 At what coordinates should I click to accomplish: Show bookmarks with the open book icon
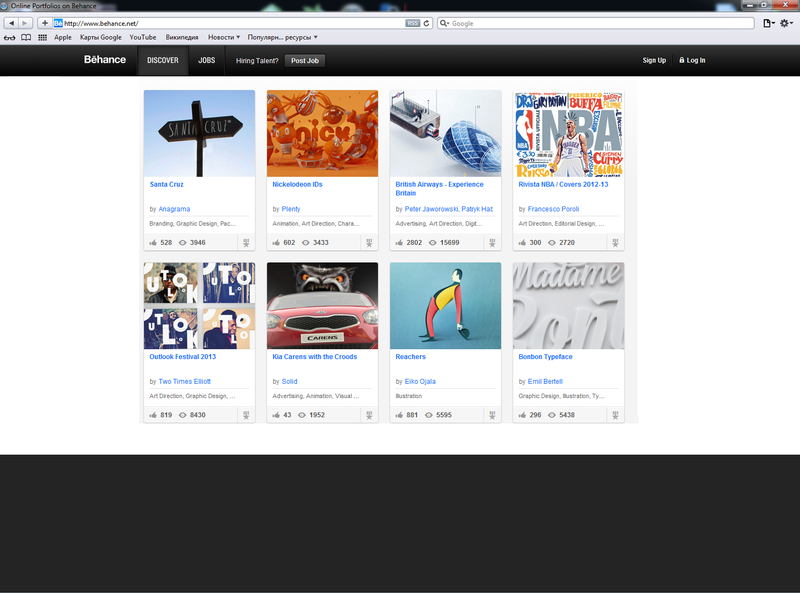coord(26,37)
